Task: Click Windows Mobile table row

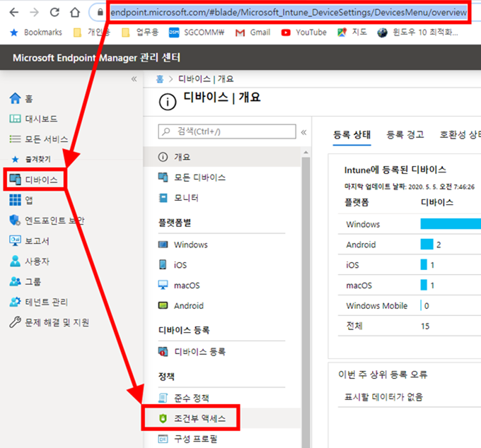Action: click(410, 305)
